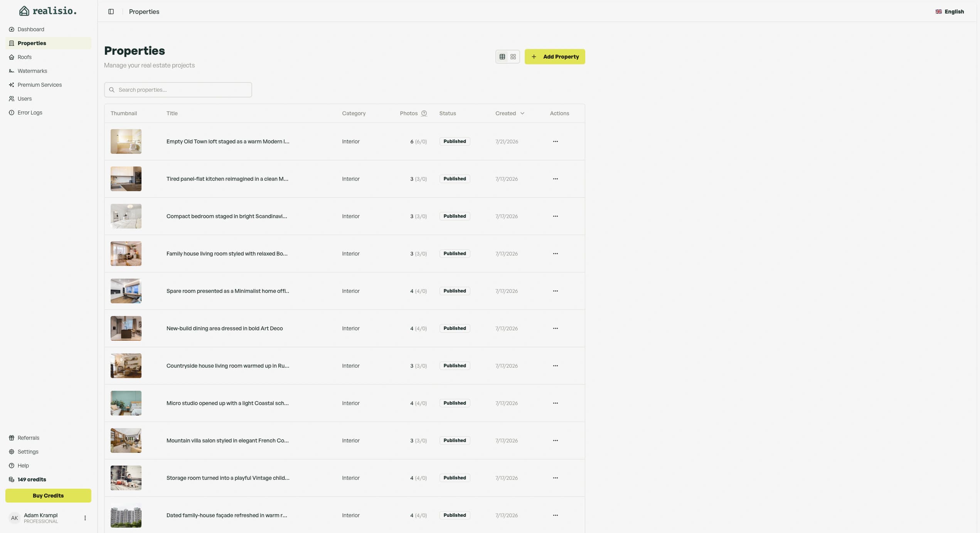
Task: Open title Mountain villa salon styled property
Action: coord(227,441)
